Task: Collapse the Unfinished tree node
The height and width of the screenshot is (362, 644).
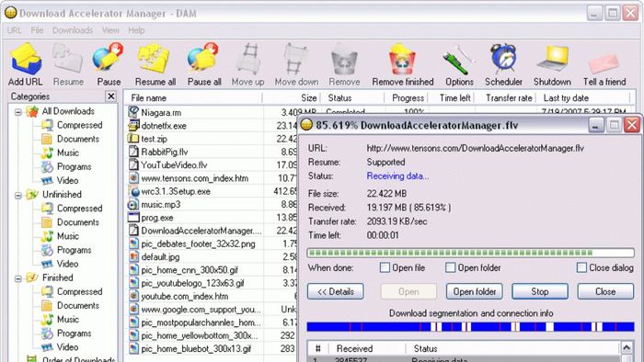Action: [18, 195]
